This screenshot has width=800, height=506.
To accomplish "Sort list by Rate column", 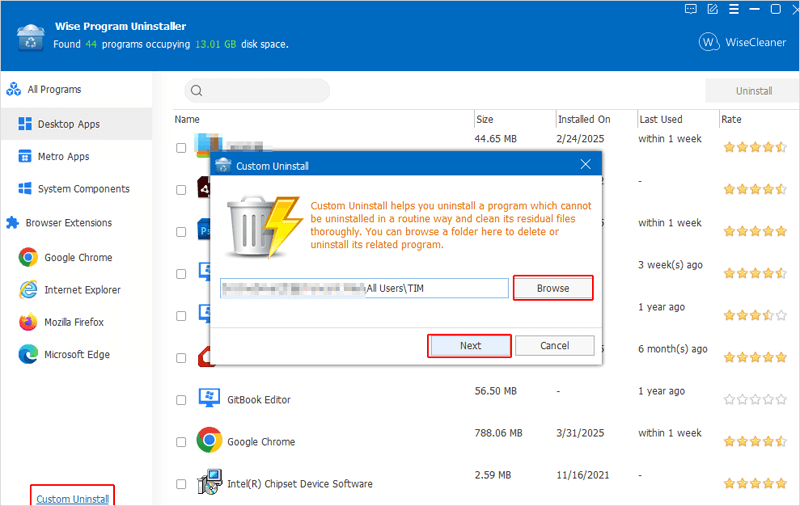I will 731,119.
